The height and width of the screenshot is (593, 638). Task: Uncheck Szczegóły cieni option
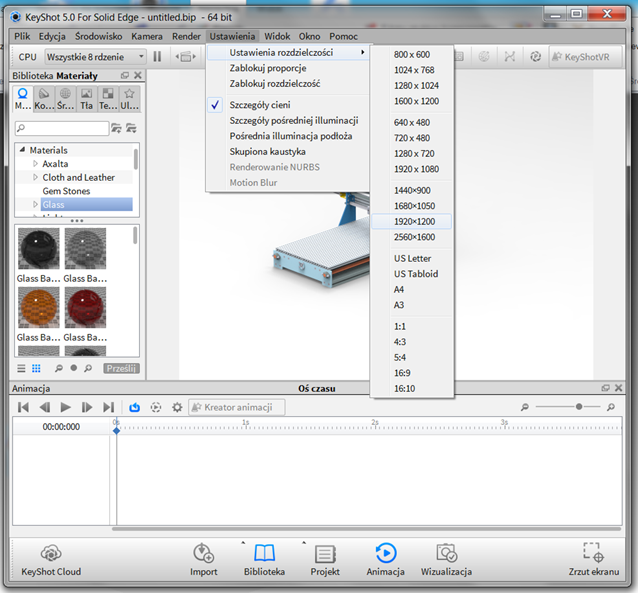pyautogui.click(x=288, y=105)
